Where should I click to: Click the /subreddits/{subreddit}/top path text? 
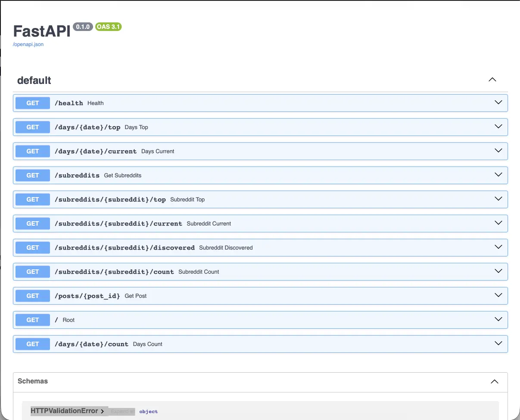[x=110, y=199]
